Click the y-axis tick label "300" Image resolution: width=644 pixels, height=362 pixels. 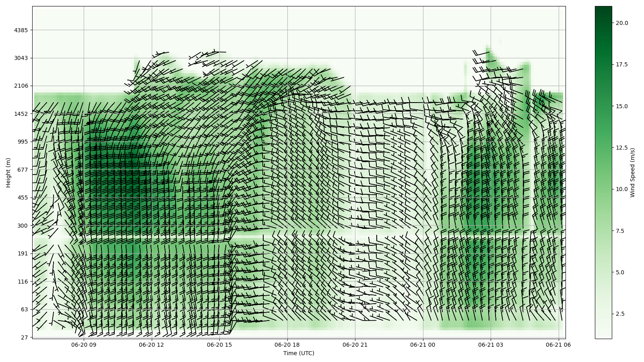[22, 226]
